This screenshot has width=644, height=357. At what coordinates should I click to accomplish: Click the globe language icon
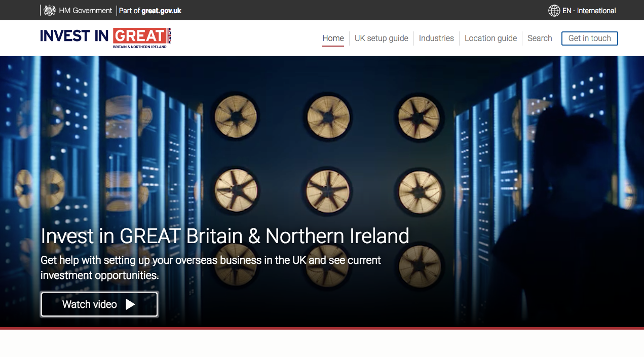[x=554, y=11]
